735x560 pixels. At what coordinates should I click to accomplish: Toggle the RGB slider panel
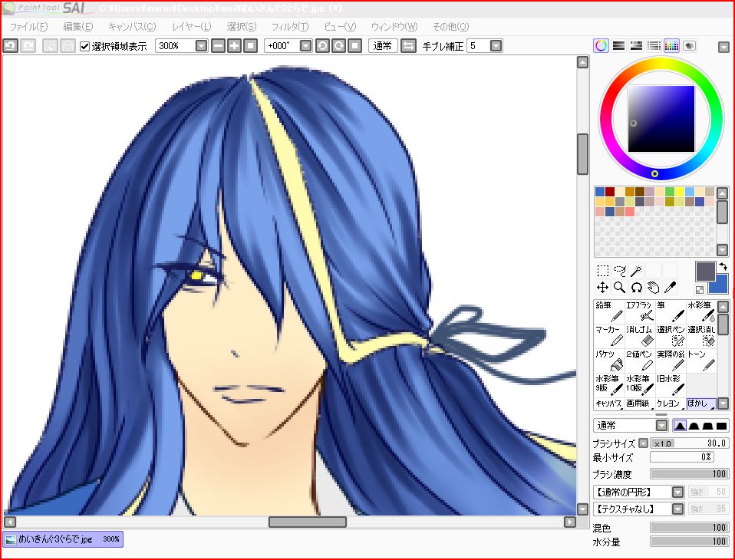pos(618,46)
